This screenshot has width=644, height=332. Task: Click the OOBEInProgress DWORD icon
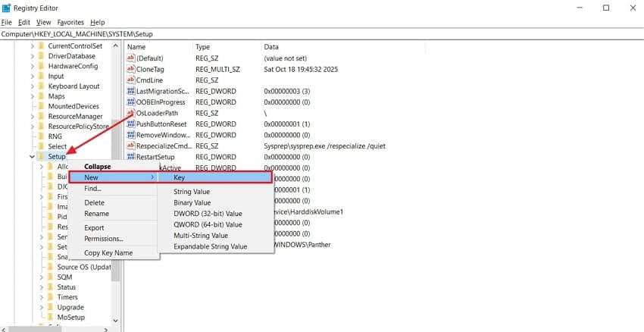click(131, 102)
